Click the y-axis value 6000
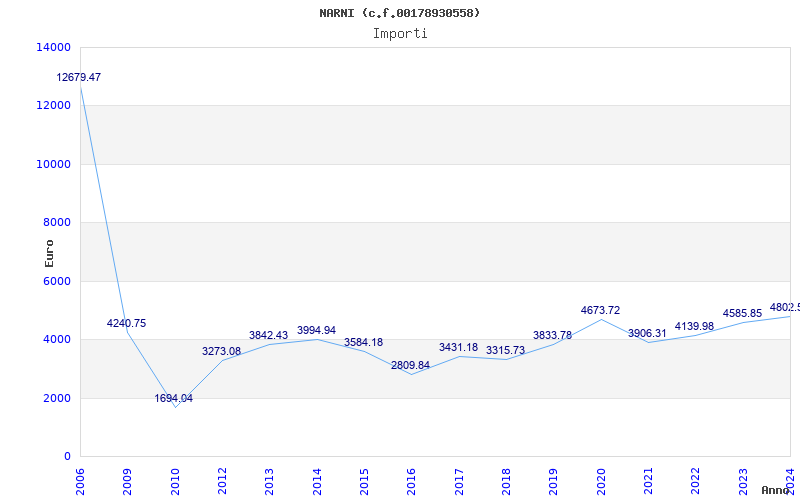The image size is (800, 500). [x=57, y=281]
